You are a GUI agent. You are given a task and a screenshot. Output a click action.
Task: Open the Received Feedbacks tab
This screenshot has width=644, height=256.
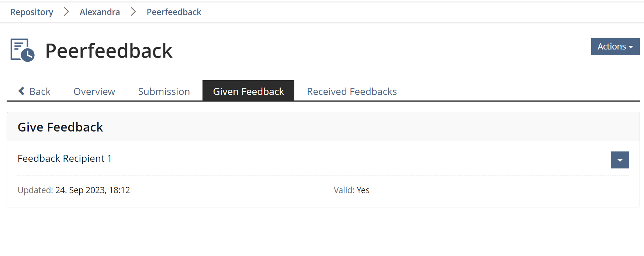tap(352, 91)
